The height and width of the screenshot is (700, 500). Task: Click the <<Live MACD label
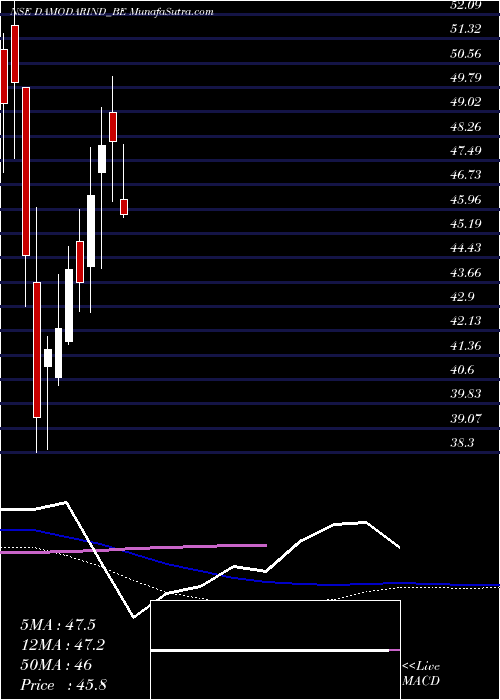[421, 674]
